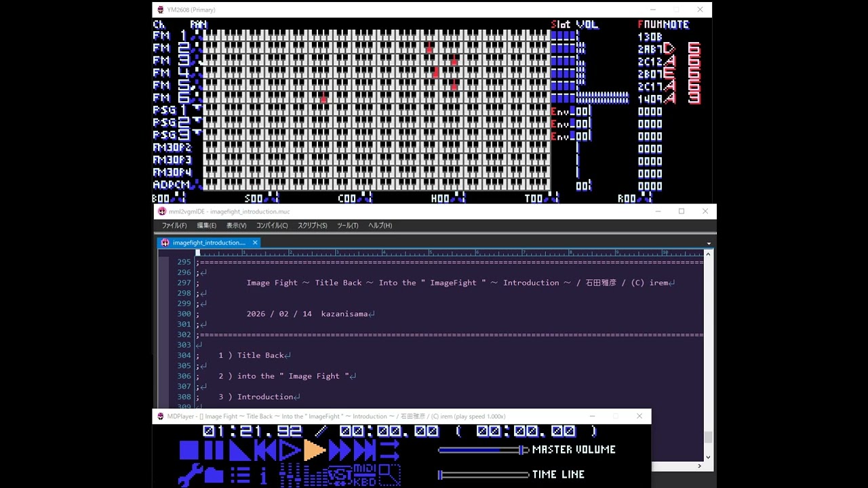
Task: Toggle mute on channel PSG 1
Action: [x=170, y=110]
